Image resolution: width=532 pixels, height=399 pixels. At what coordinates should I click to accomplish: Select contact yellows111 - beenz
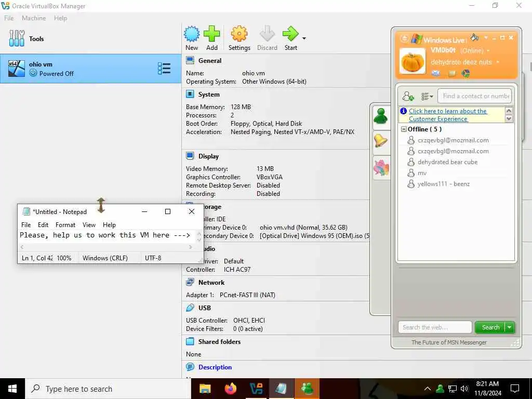[x=444, y=184]
